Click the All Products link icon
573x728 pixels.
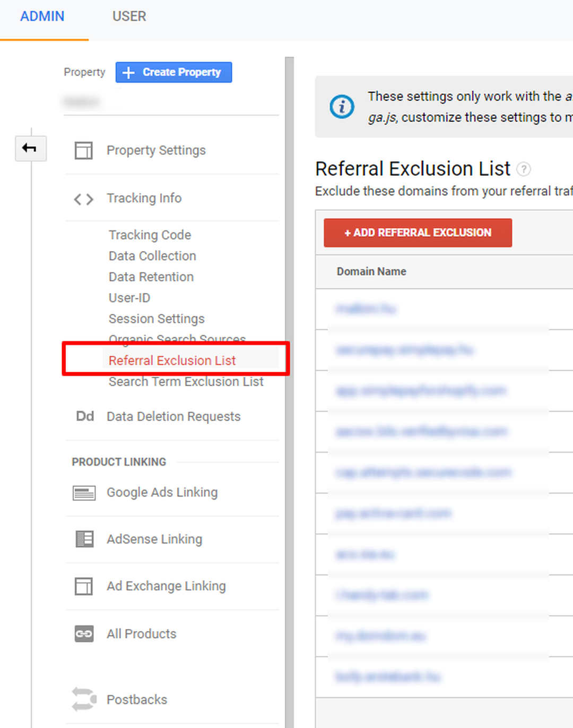84,633
